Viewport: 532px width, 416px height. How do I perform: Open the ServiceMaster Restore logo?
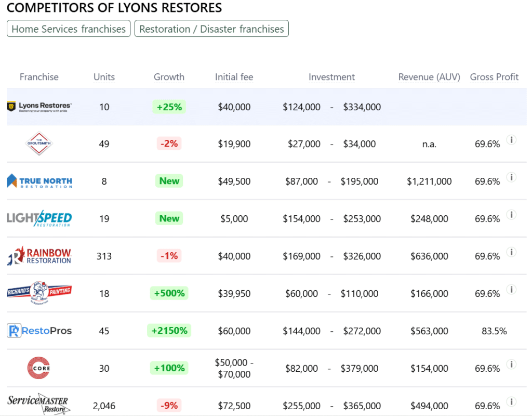click(x=38, y=404)
